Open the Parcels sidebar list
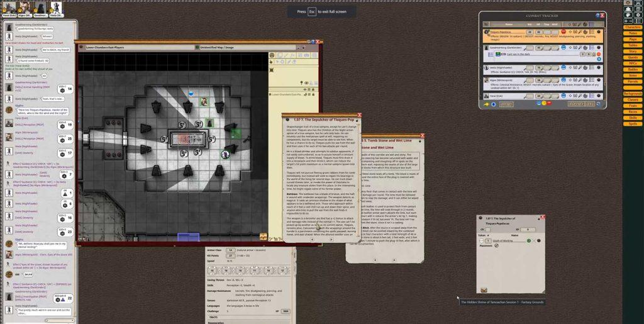Screen dimensions: 644x324 pos(633,82)
